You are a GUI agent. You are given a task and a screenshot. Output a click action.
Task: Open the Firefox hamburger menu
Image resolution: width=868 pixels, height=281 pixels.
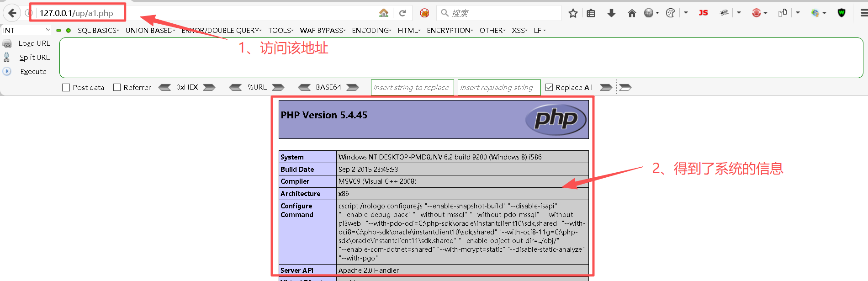tap(863, 13)
